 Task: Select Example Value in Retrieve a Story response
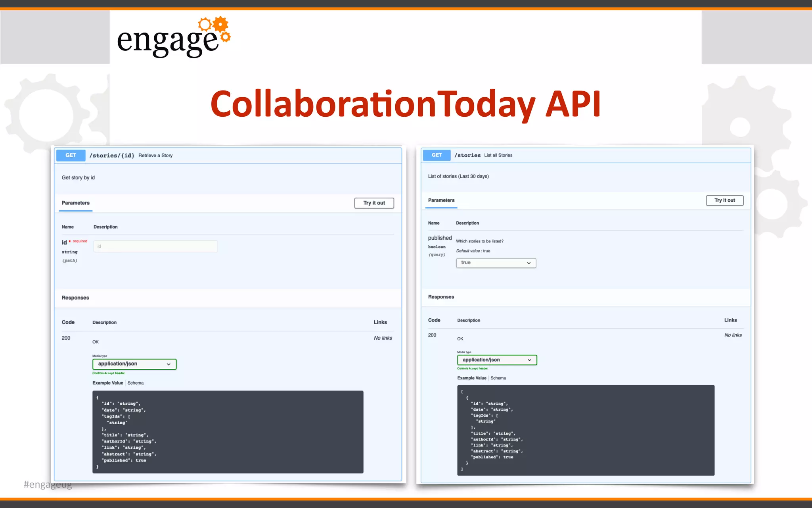click(108, 383)
